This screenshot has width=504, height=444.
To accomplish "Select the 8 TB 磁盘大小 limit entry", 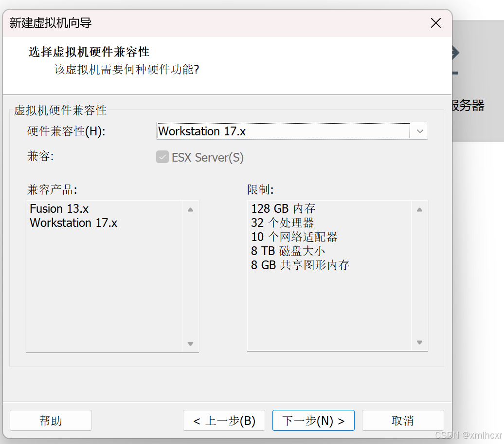I will click(288, 251).
